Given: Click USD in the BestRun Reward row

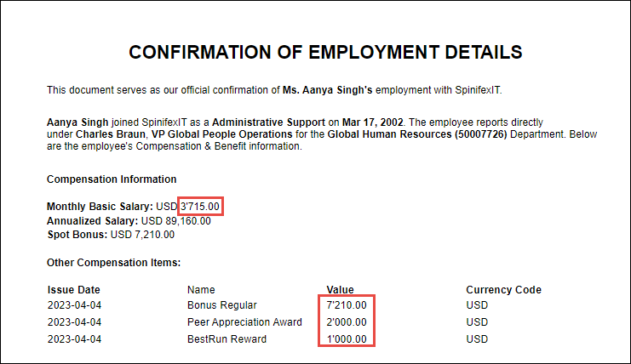Looking at the screenshot, I should (477, 339).
